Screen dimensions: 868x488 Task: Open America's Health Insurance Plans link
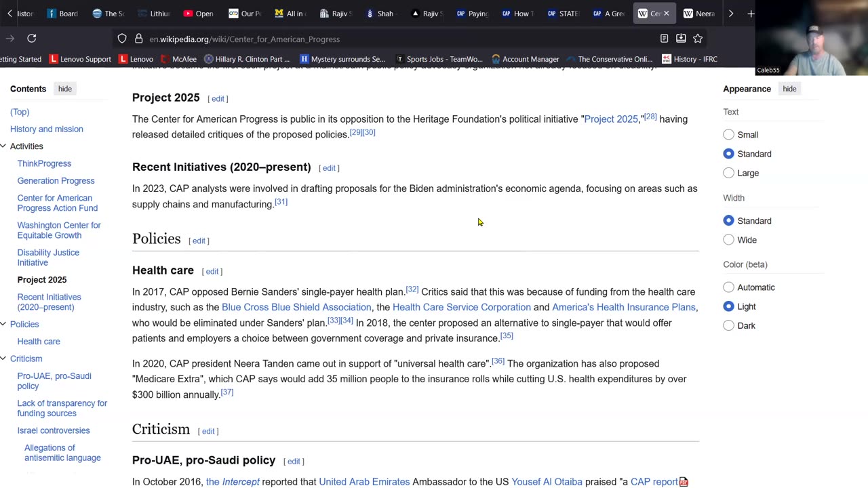[x=624, y=308]
